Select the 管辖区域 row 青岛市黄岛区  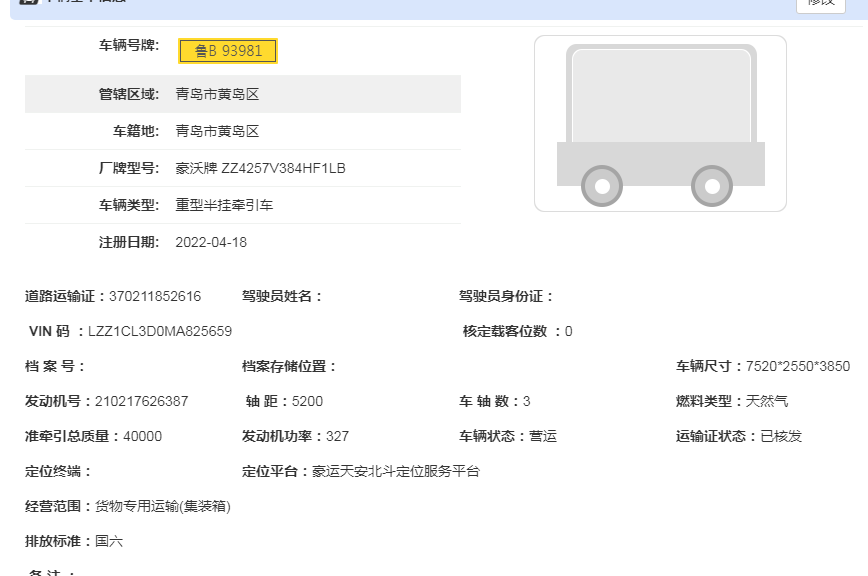tap(217, 94)
